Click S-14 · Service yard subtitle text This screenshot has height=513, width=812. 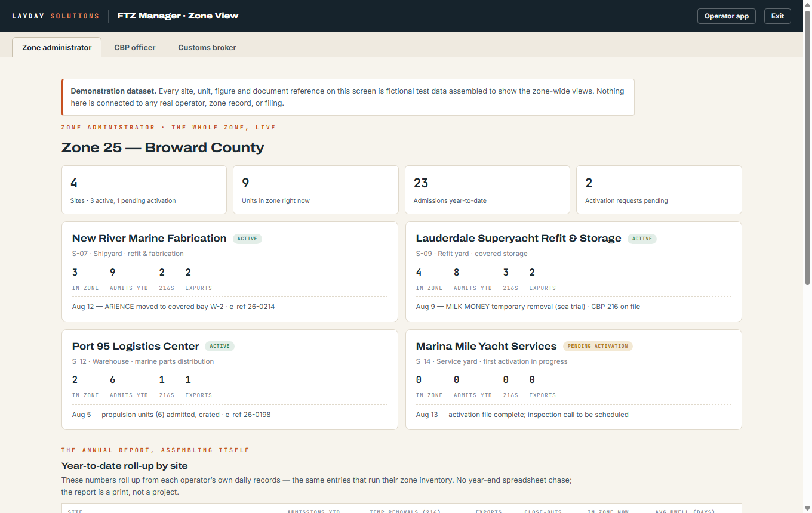pos(492,361)
